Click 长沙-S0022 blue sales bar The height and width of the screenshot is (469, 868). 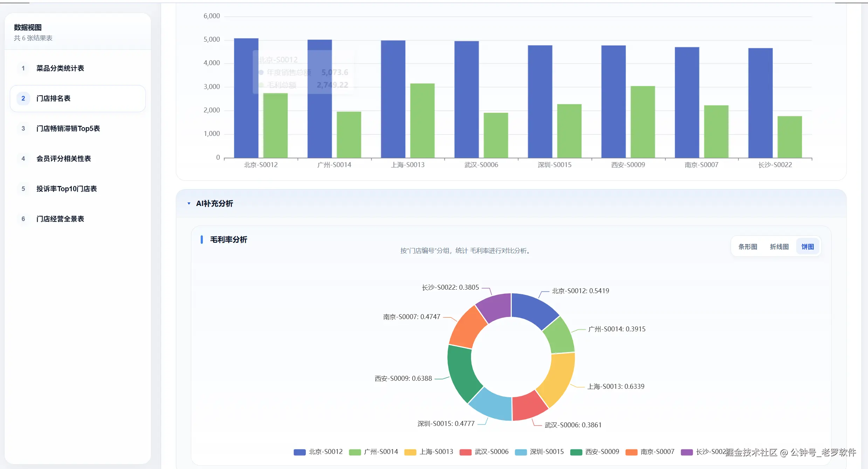coord(760,103)
